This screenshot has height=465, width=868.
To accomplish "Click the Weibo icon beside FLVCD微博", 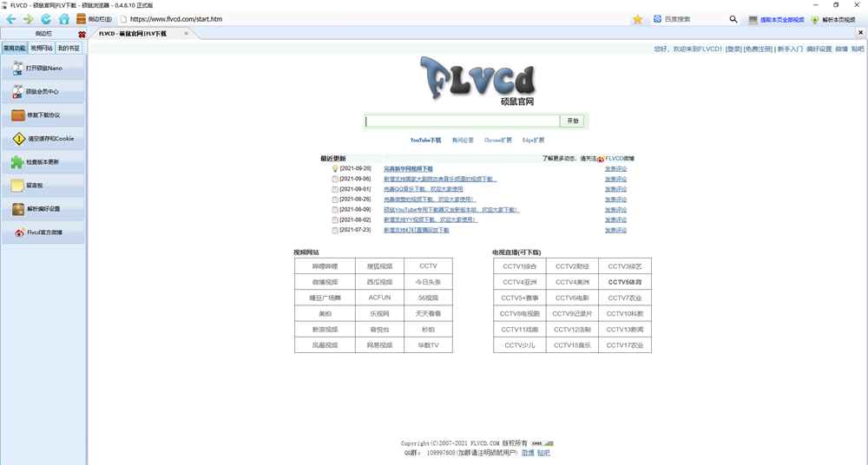I will (601, 159).
